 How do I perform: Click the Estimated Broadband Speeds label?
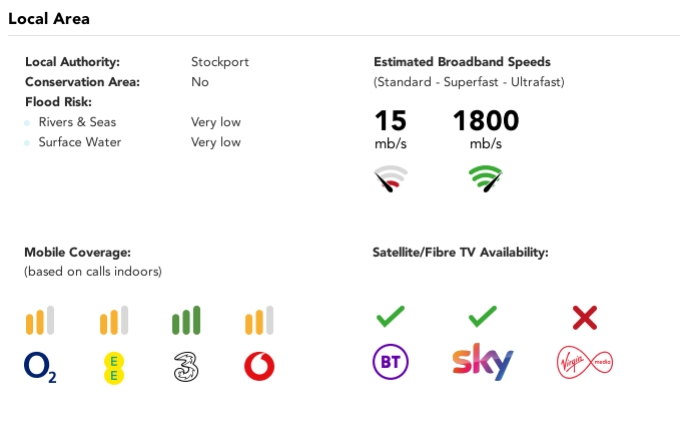(462, 62)
